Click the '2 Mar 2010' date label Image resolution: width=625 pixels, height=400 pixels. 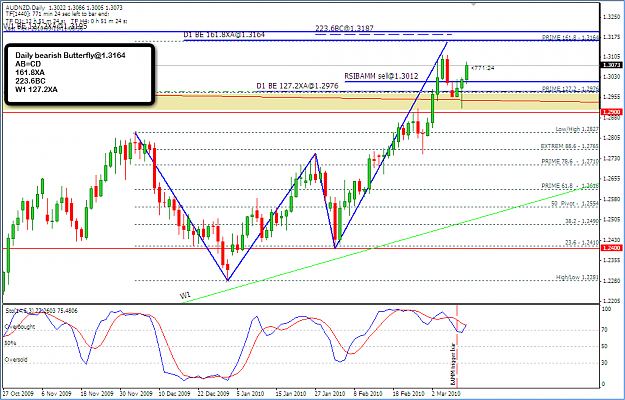coord(446,393)
